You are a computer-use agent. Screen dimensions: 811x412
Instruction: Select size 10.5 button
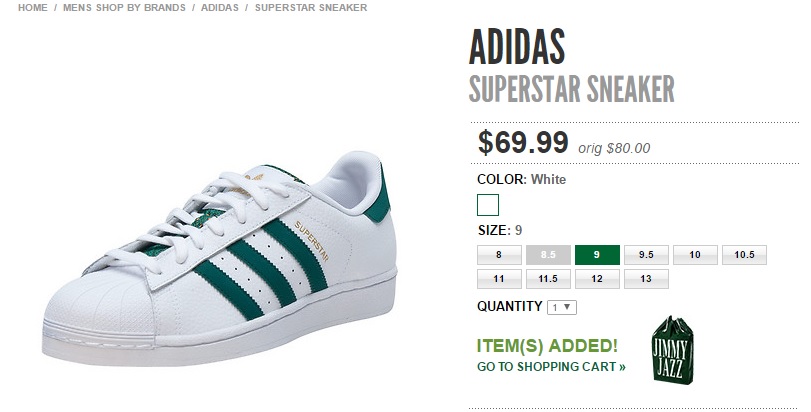click(x=744, y=255)
